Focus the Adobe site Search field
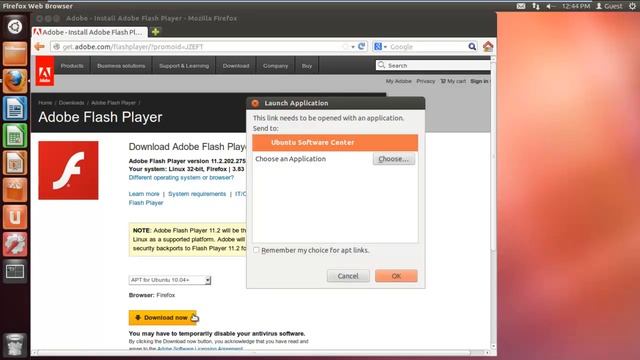Screen dimensions: 640x360 [433, 65]
